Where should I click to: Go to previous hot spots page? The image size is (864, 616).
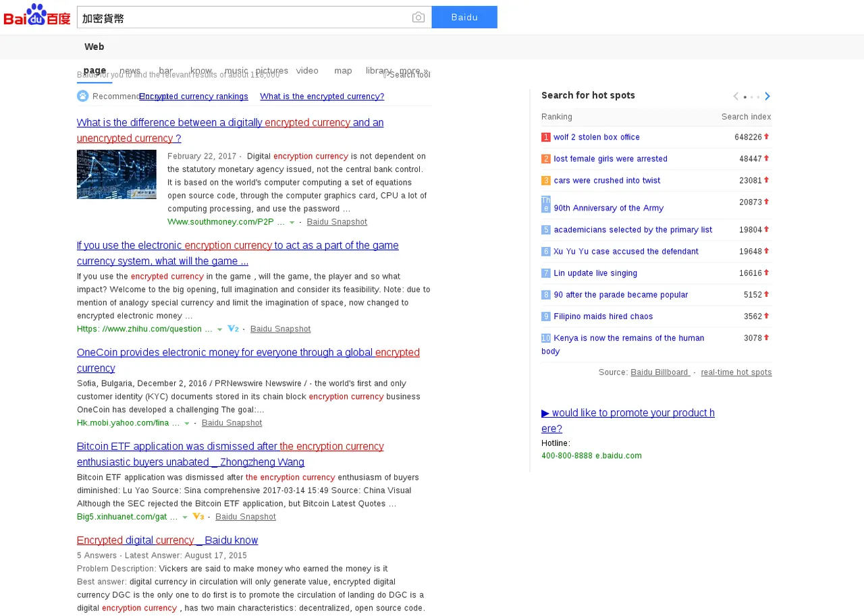pyautogui.click(x=736, y=96)
